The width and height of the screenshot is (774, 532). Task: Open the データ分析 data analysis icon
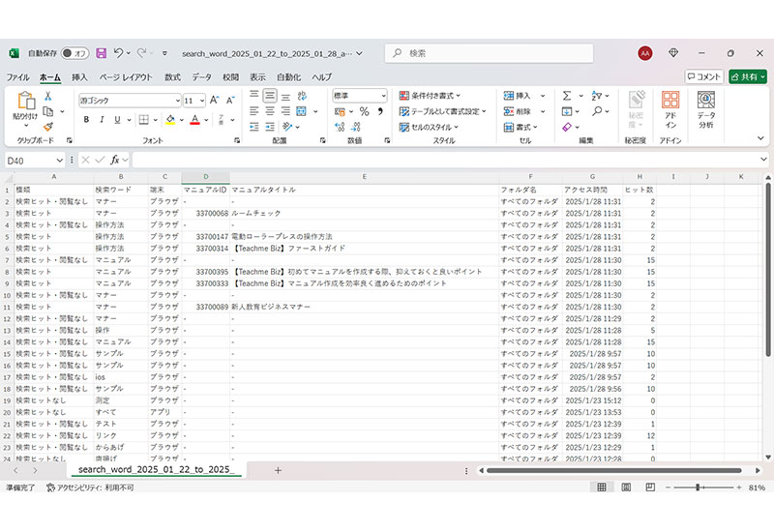(x=706, y=108)
